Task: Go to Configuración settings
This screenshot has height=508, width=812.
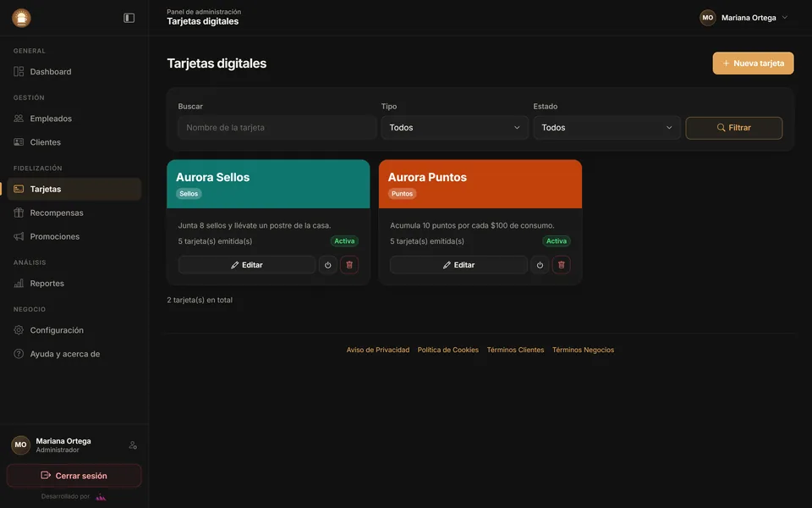Action: (74, 330)
